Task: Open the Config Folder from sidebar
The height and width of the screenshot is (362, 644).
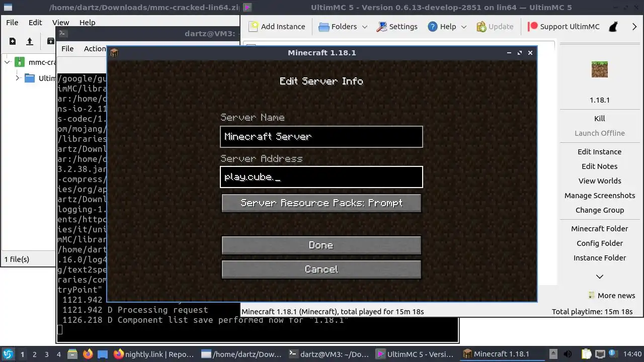Action: (x=599, y=243)
